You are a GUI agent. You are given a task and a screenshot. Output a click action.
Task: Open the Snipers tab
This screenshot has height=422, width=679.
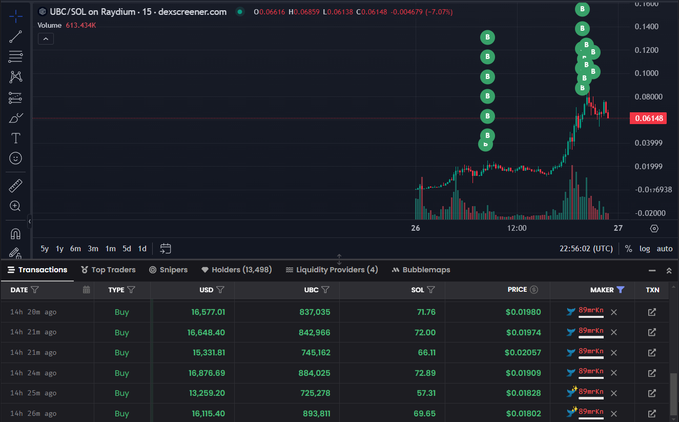point(168,270)
